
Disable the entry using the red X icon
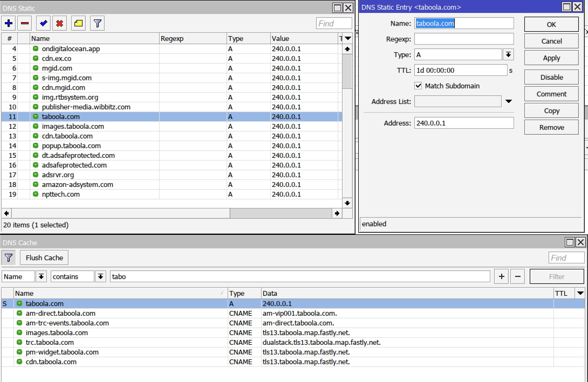(59, 23)
